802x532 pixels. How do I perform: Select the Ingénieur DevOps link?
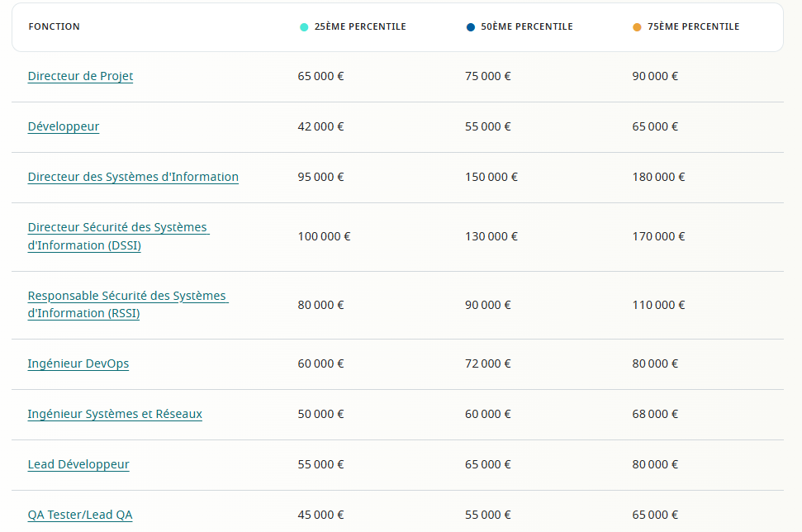coord(78,363)
